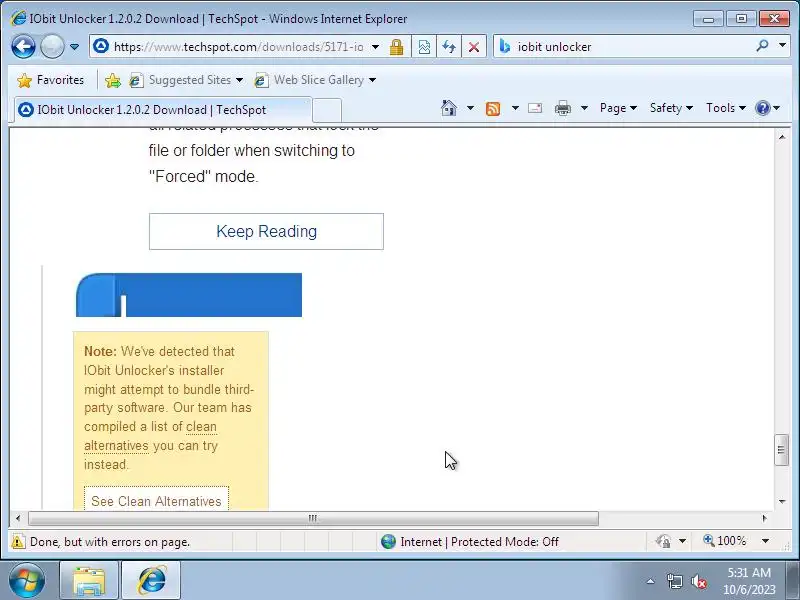The height and width of the screenshot is (600, 800).
Task: Click the horizontal scrollbar right arrow
Action: [x=764, y=518]
